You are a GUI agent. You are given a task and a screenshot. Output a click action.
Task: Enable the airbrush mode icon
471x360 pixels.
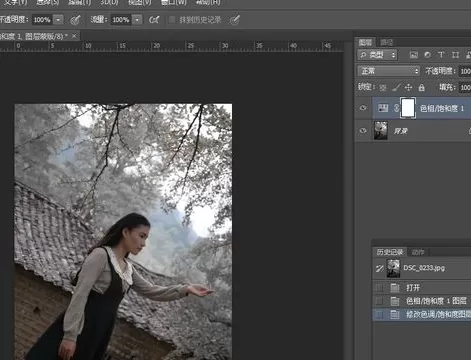(154, 20)
